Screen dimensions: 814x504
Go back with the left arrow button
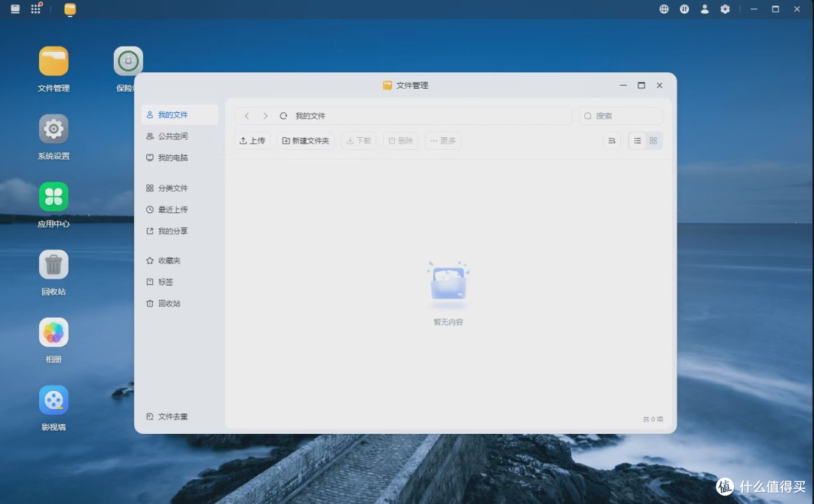click(x=247, y=116)
